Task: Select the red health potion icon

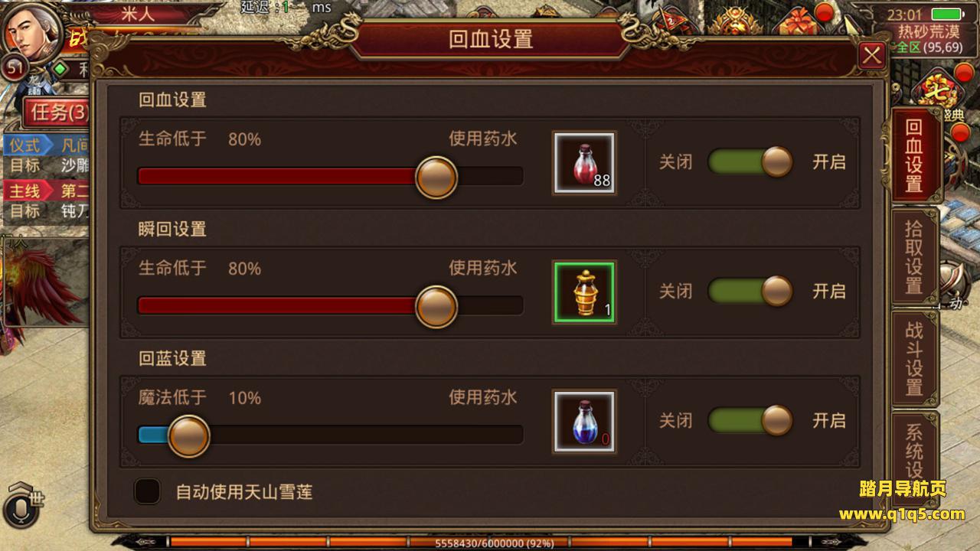Action: pyautogui.click(x=584, y=162)
